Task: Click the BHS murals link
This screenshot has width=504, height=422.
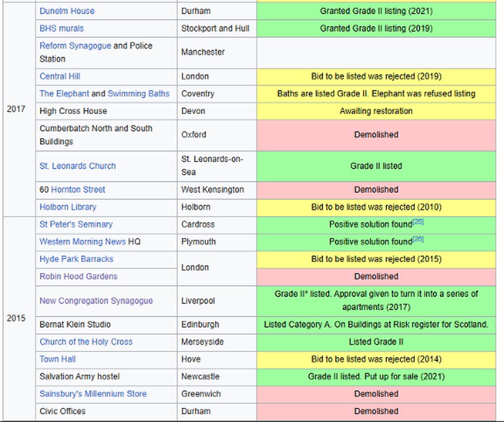Action: [x=61, y=28]
